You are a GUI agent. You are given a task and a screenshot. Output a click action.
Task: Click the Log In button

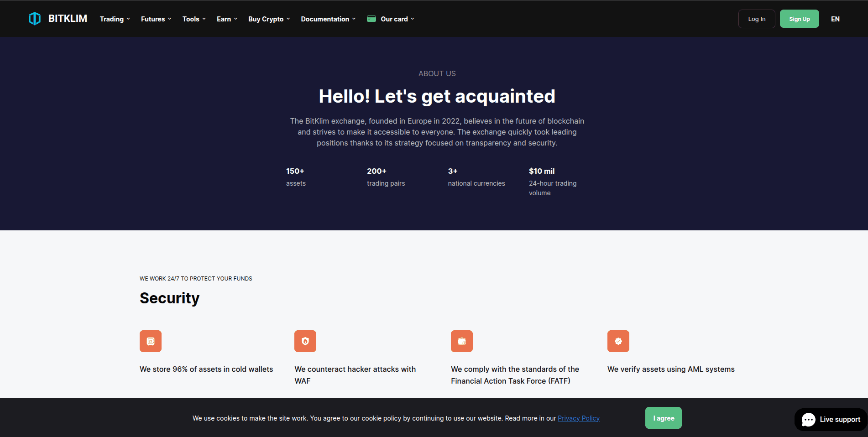[x=757, y=19]
